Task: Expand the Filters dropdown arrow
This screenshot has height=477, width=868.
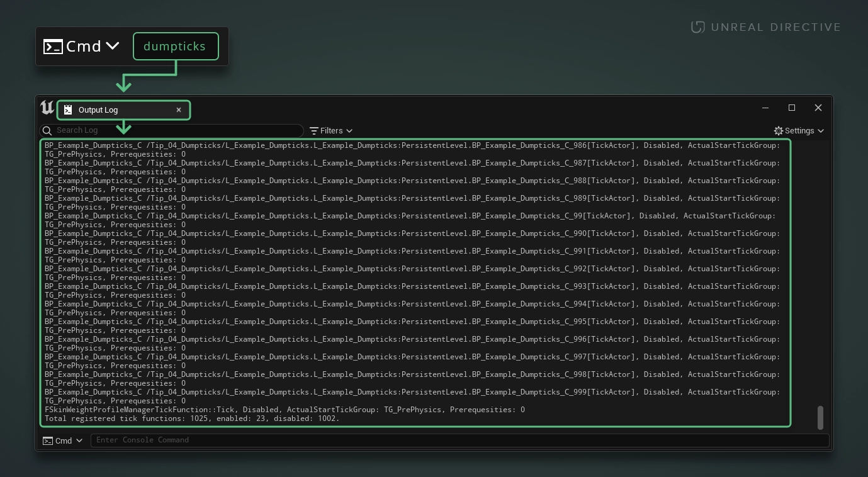Action: tap(349, 131)
